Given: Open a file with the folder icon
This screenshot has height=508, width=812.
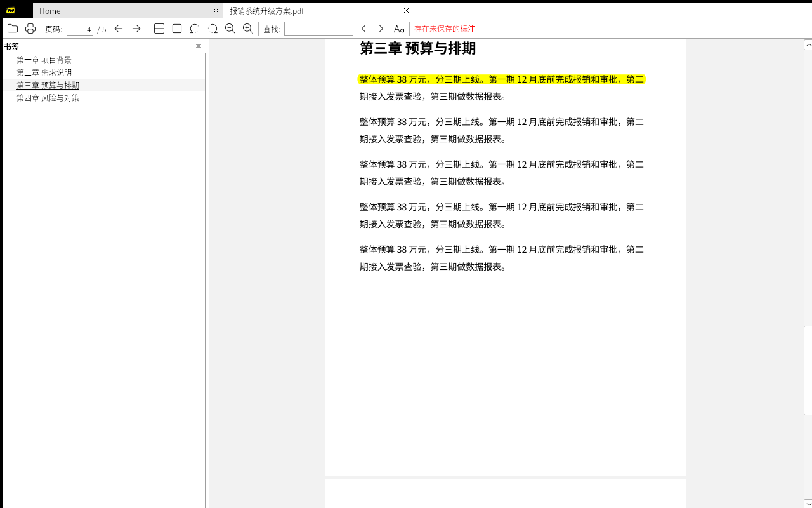Looking at the screenshot, I should click(12, 29).
